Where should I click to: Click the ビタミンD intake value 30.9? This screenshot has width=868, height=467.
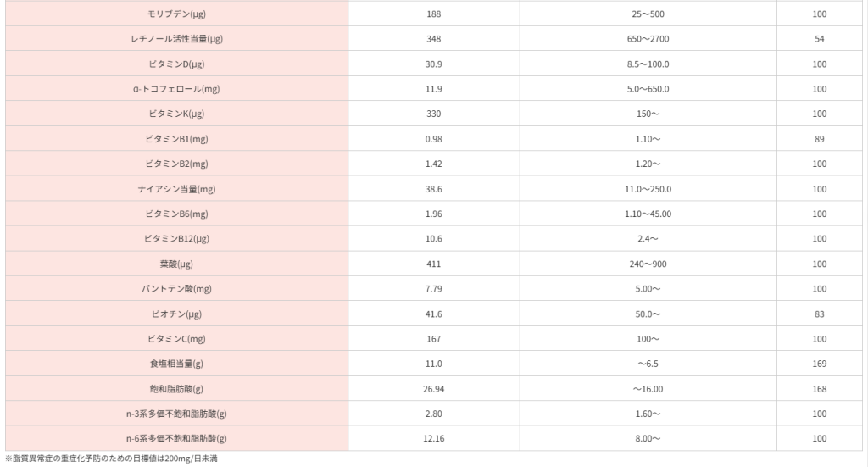click(434, 64)
